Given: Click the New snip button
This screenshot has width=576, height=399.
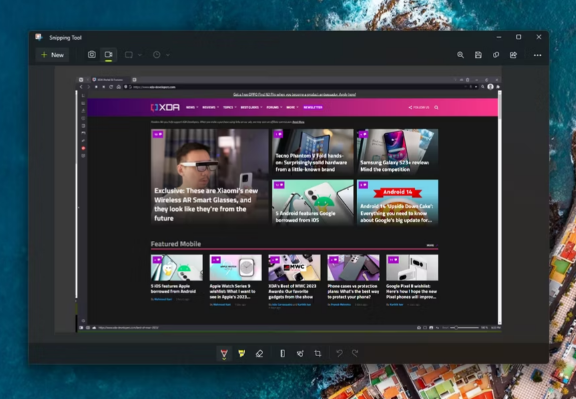Looking at the screenshot, I should coord(53,55).
